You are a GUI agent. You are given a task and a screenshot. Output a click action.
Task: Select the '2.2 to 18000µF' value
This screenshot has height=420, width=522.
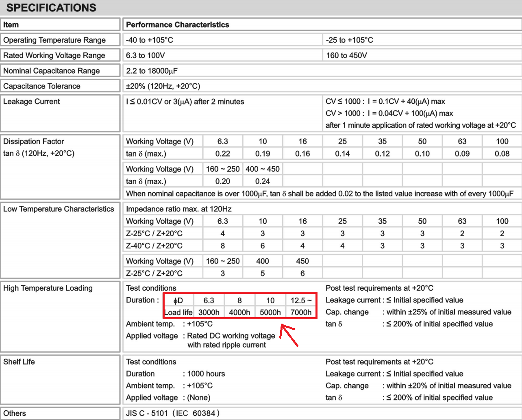click(152, 71)
